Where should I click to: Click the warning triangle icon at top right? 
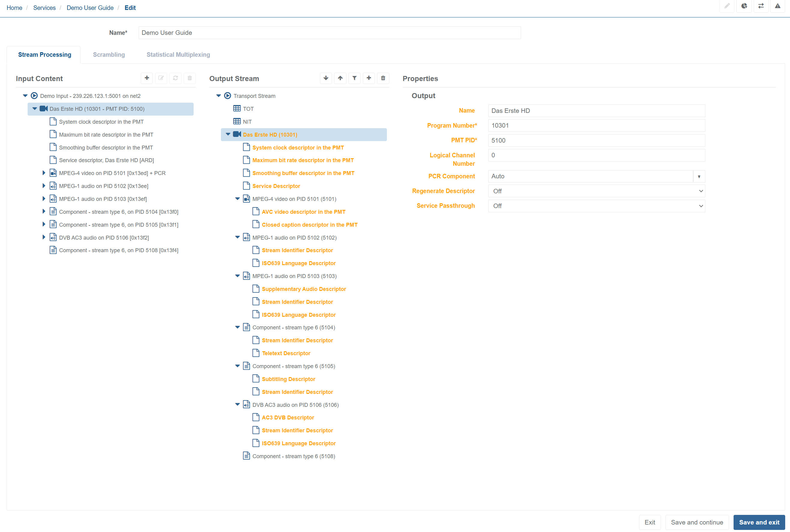[777, 6]
